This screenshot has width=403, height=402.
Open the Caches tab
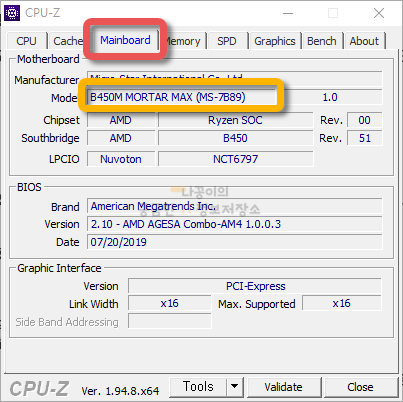67,41
